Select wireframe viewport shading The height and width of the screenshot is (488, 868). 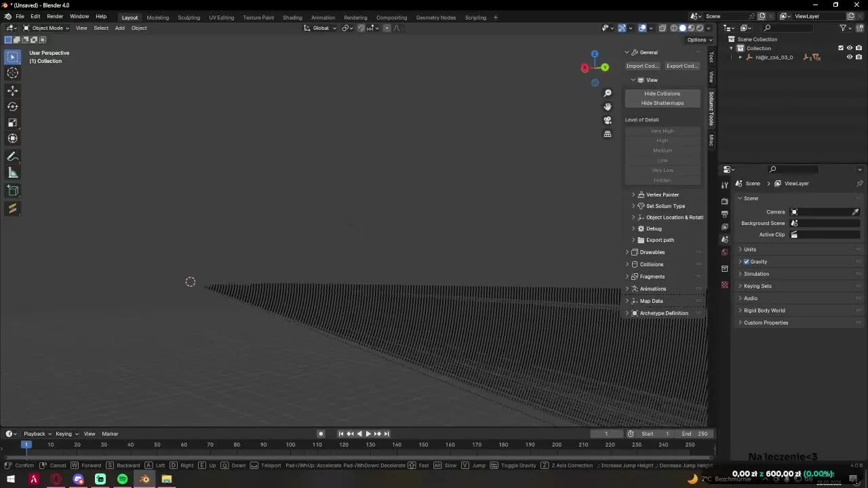coord(674,28)
